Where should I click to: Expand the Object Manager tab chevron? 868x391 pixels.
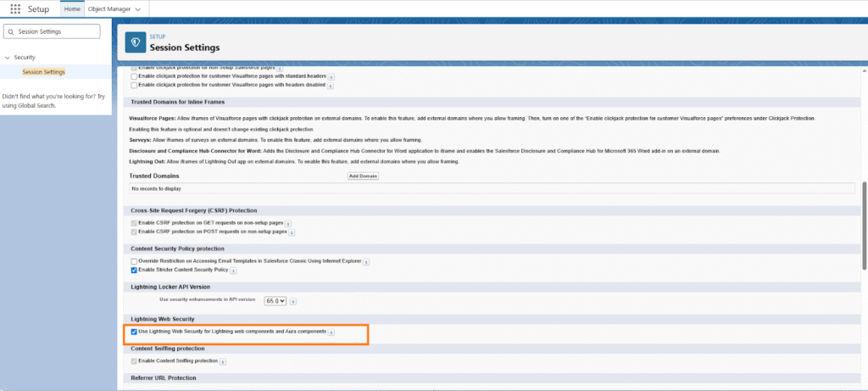[x=137, y=8]
